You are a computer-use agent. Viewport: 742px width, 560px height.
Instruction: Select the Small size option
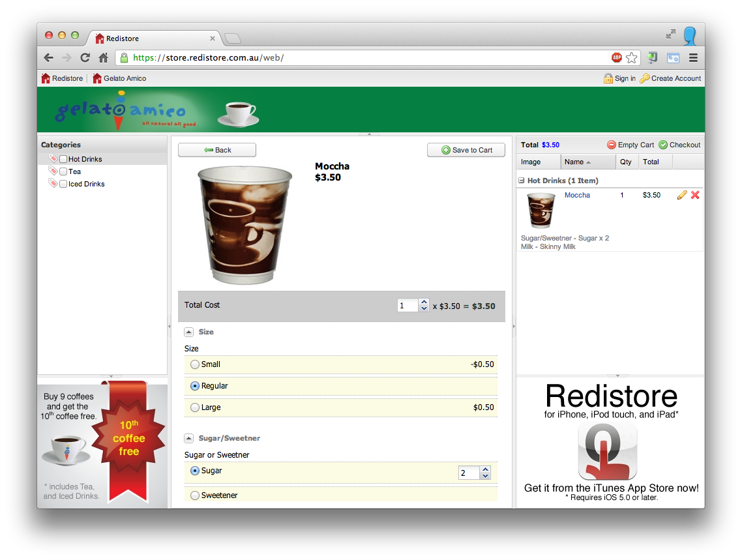(194, 364)
